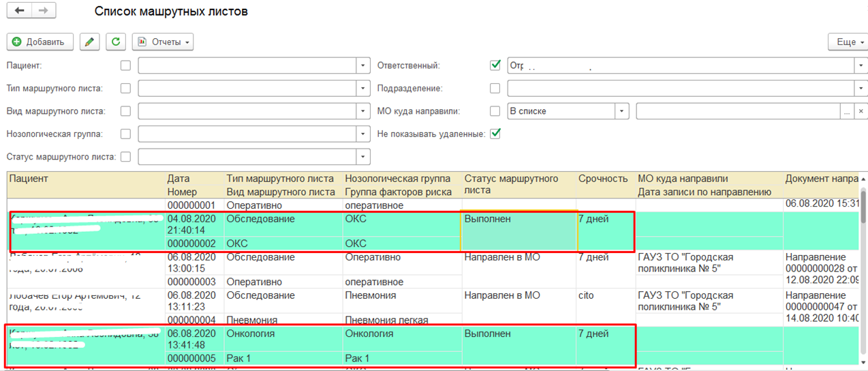Image resolution: width=868 pixels, height=371 pixels.
Task: Click the Добавить button
Action: coord(39,42)
